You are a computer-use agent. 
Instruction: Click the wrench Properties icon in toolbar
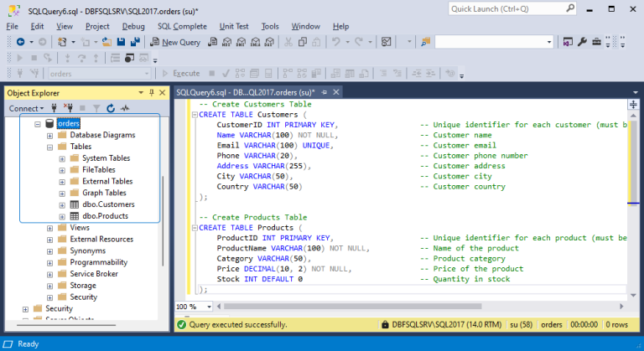(582, 42)
